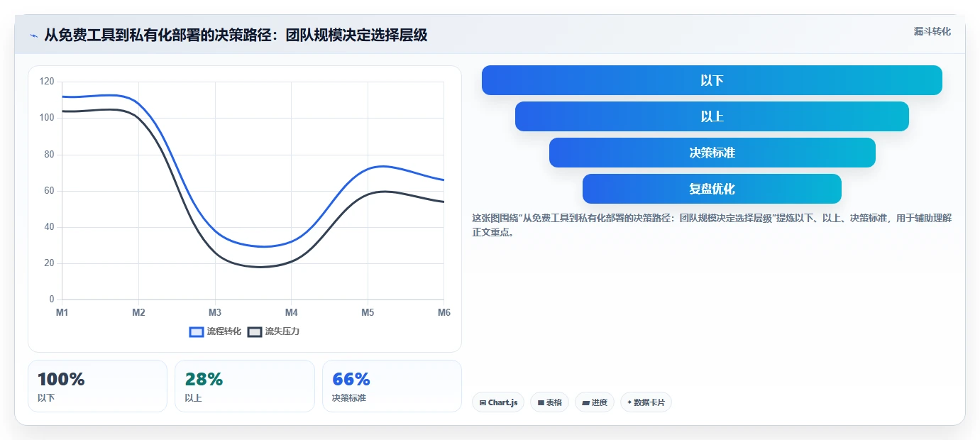Screen dimensions: 980x440
Task: Toggle the 流失压力 legend item
Action: [273, 331]
